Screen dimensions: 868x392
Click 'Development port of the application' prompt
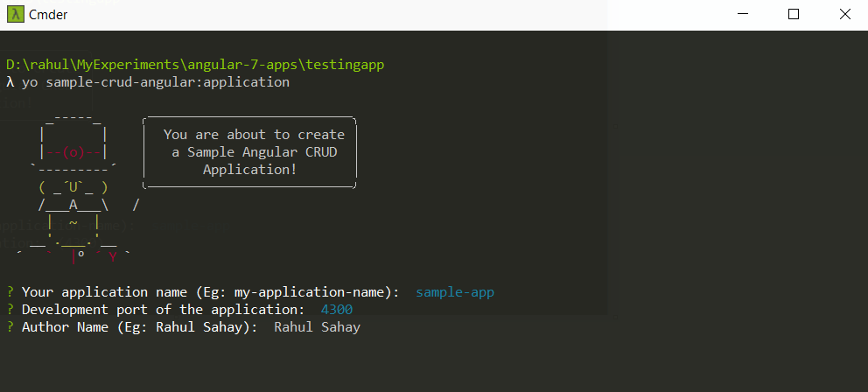(x=163, y=310)
